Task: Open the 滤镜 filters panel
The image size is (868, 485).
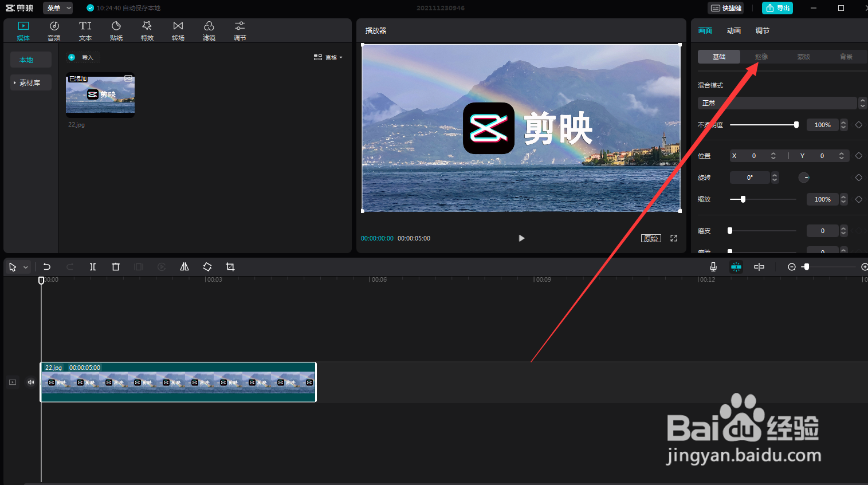Action: 209,31
